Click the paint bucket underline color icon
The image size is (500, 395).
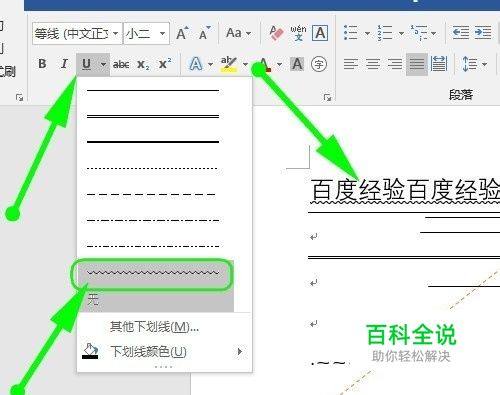90,351
